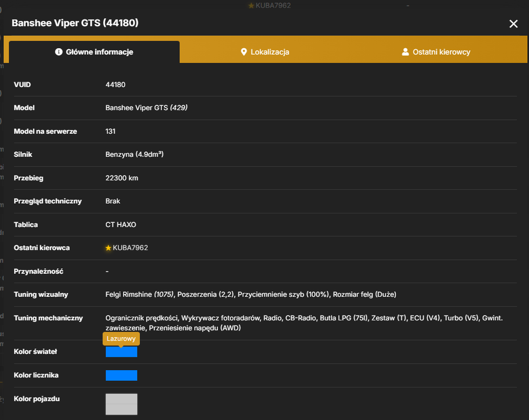Click the 22300 km mileage value
Screen dimensions: 529x420
[122, 178]
